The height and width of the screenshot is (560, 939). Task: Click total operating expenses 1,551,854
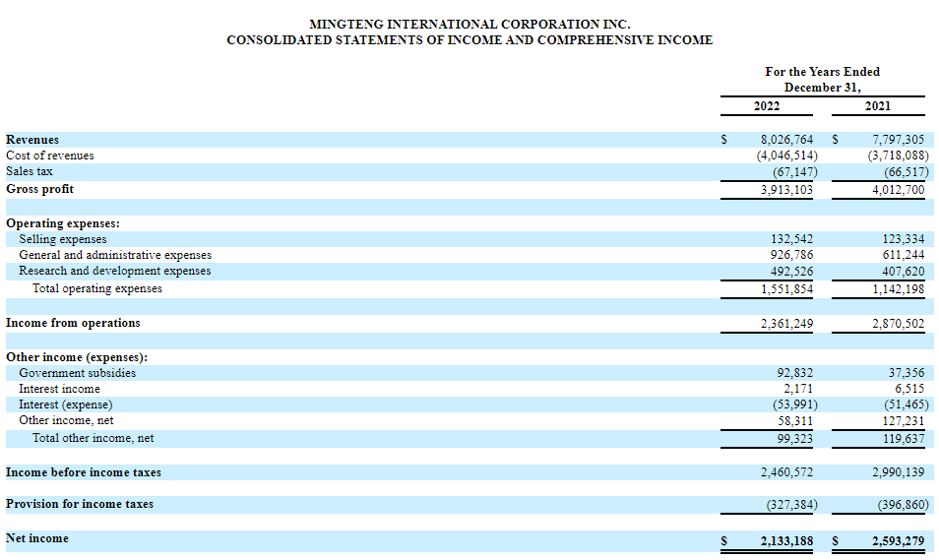click(786, 289)
